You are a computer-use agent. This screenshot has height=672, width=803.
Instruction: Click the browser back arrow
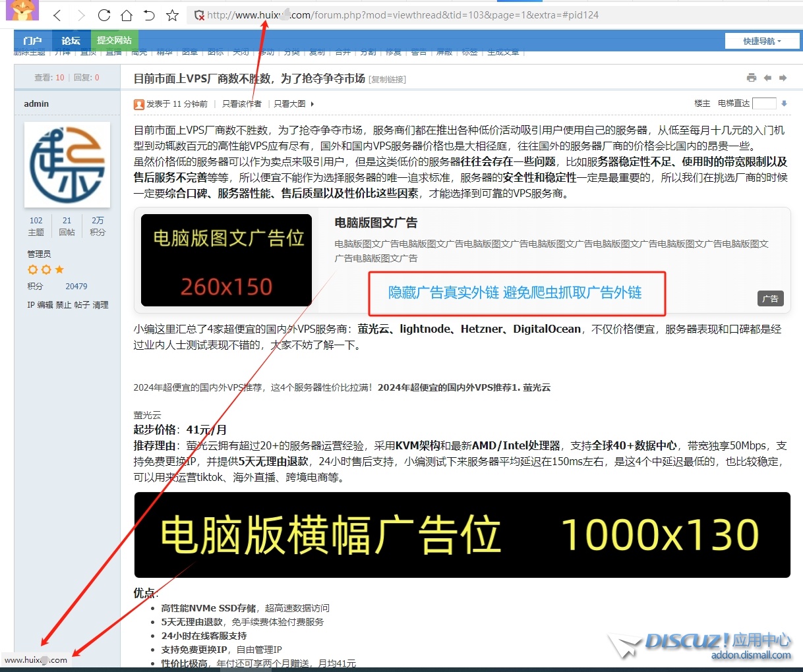(x=57, y=15)
